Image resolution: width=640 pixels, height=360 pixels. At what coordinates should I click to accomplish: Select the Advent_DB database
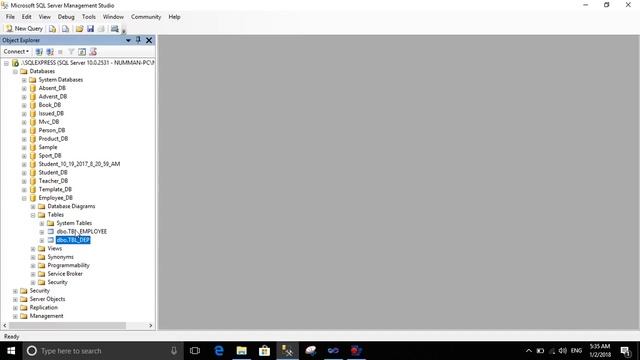pos(53,96)
